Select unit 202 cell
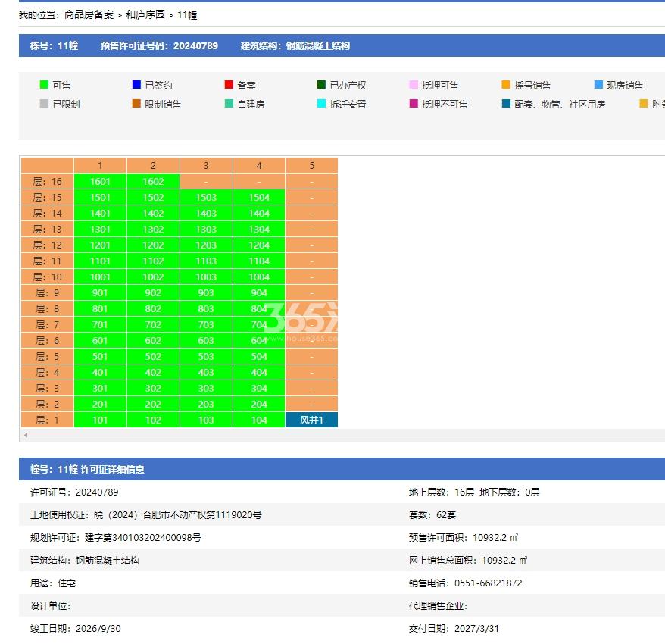This screenshot has width=665, height=644. (153, 405)
